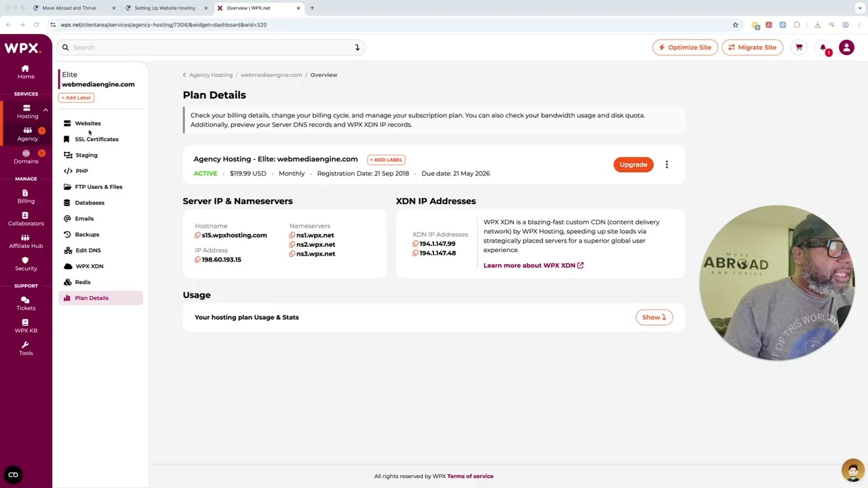Open Hosting section in sidebar

[27, 112]
